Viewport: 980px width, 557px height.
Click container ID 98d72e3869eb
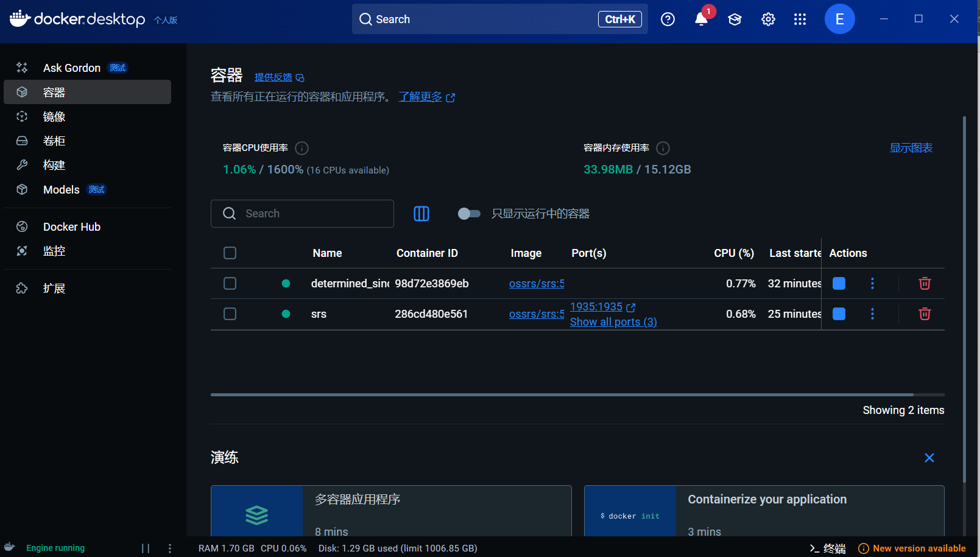tap(432, 283)
